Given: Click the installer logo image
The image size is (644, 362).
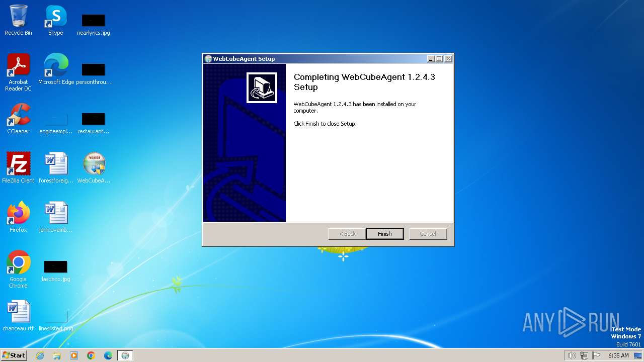Looking at the screenshot, I should (262, 87).
